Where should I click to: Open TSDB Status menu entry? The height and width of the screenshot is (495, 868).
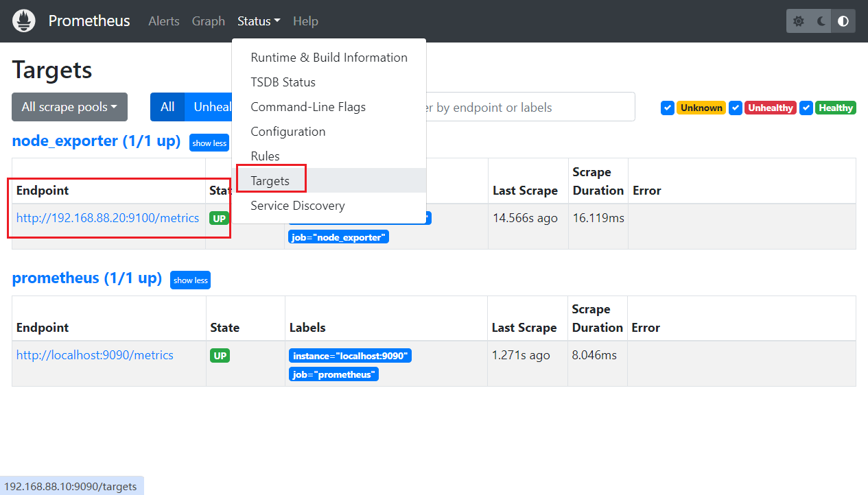pos(329,82)
